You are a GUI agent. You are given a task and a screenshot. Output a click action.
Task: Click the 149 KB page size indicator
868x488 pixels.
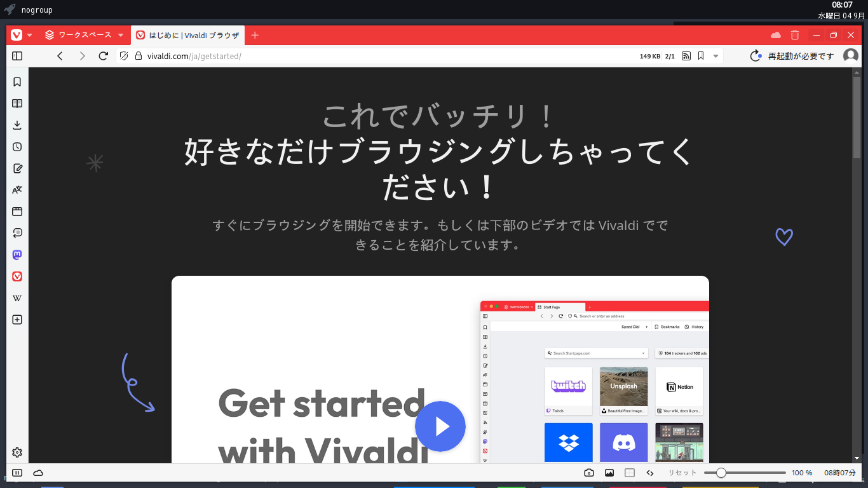click(x=650, y=56)
